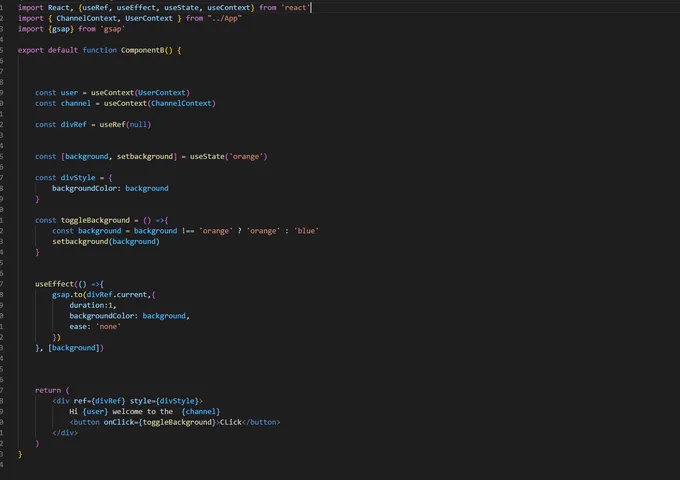This screenshot has height=480, width=680.
Task: Click {user} in JSX greeting
Action: (x=95, y=411)
